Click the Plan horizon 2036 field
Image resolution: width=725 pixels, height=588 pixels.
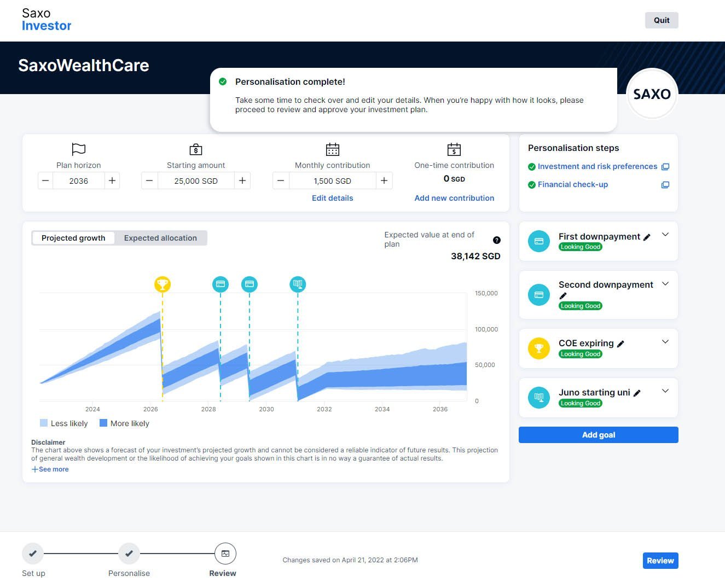pos(79,181)
